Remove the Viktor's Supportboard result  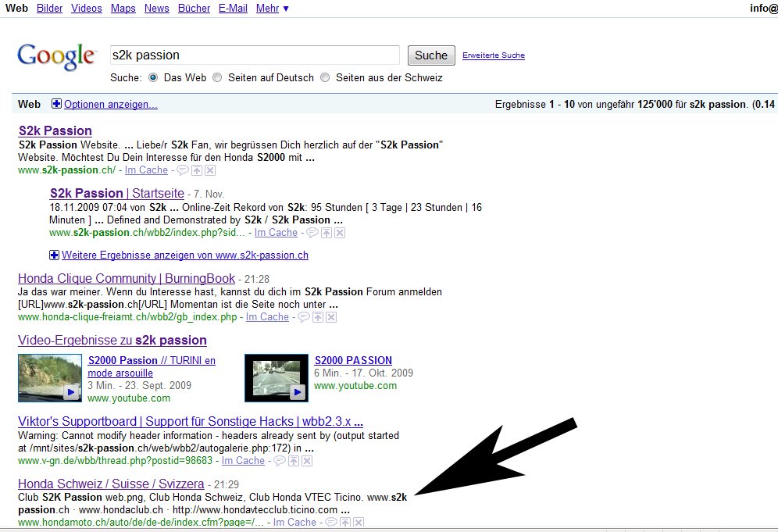pos(307,461)
